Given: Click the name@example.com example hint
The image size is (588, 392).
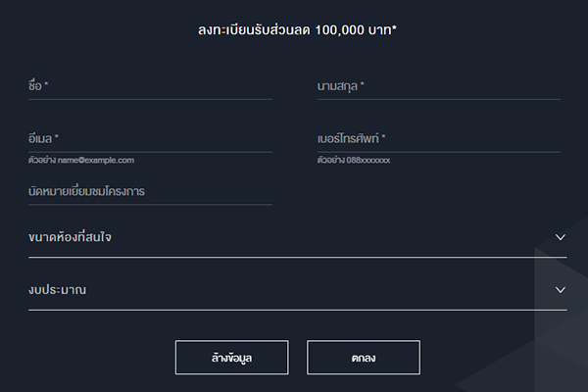Looking at the screenshot, I should coord(81,160).
